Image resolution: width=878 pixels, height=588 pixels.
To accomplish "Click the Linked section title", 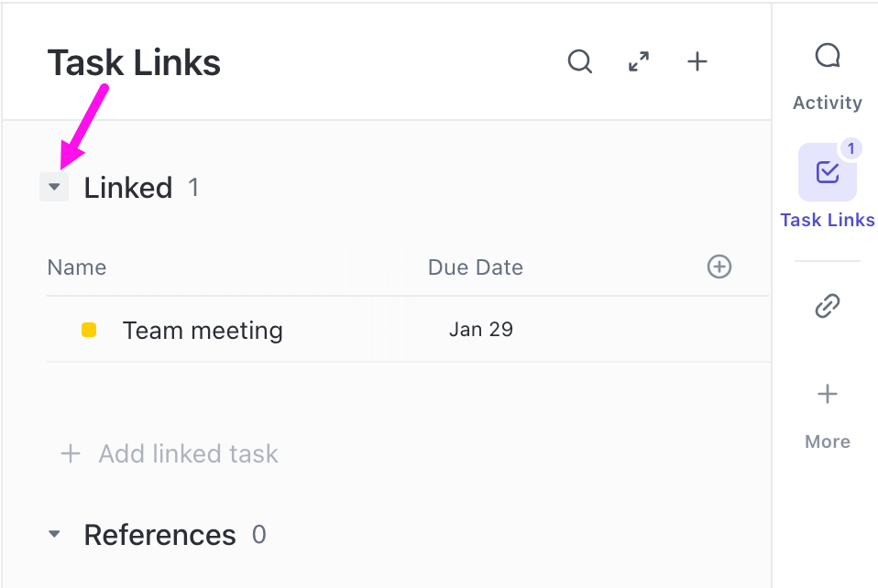I will [128, 188].
